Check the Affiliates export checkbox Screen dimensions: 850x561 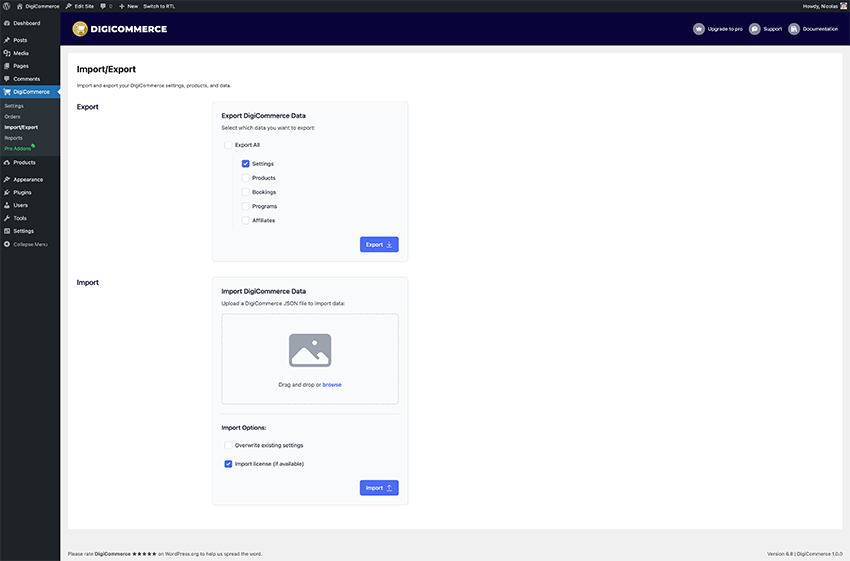(x=246, y=220)
